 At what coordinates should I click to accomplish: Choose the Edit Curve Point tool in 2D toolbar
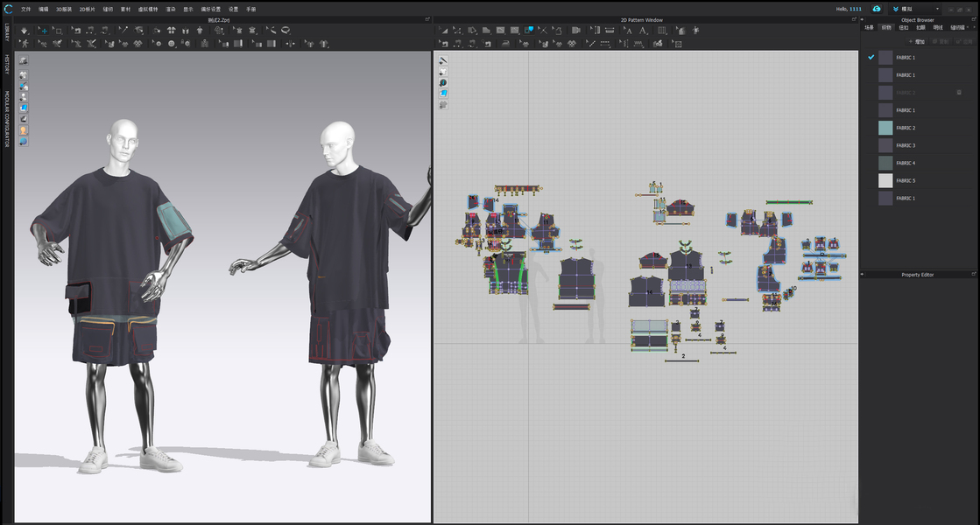point(457,31)
